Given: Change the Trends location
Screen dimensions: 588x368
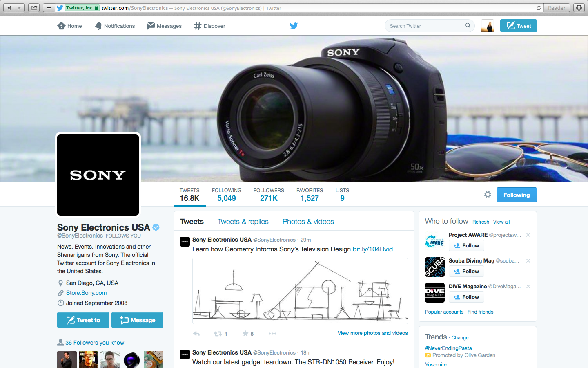Looking at the screenshot, I should tap(460, 338).
